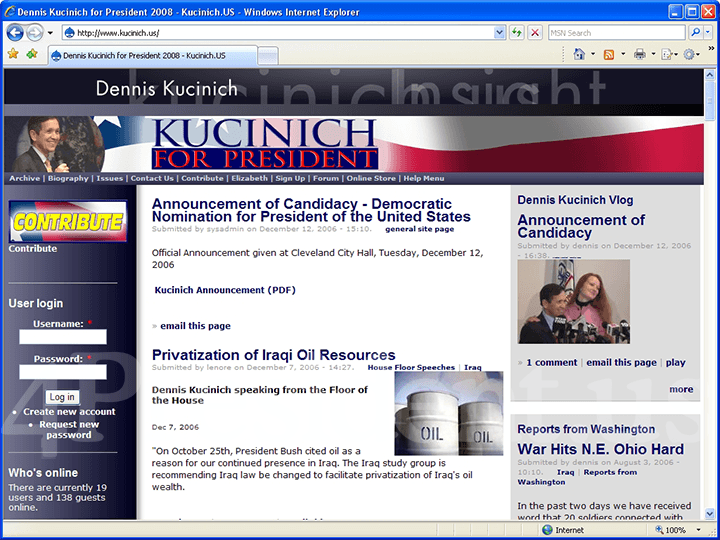Click House Floor Speeches tag
The width and height of the screenshot is (720, 540).
[x=411, y=367]
